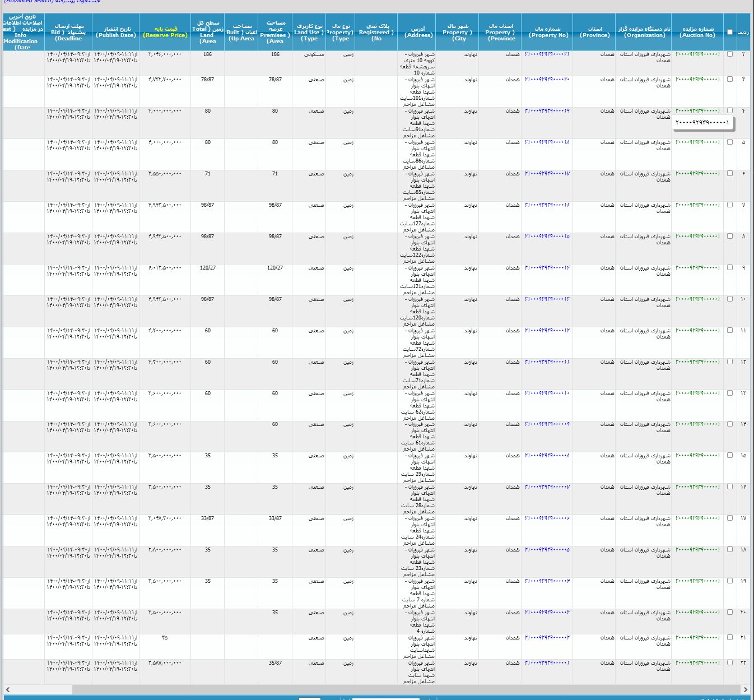Tick the checkbox for row 2
This screenshot has width=754, height=700.
pos(729,54)
